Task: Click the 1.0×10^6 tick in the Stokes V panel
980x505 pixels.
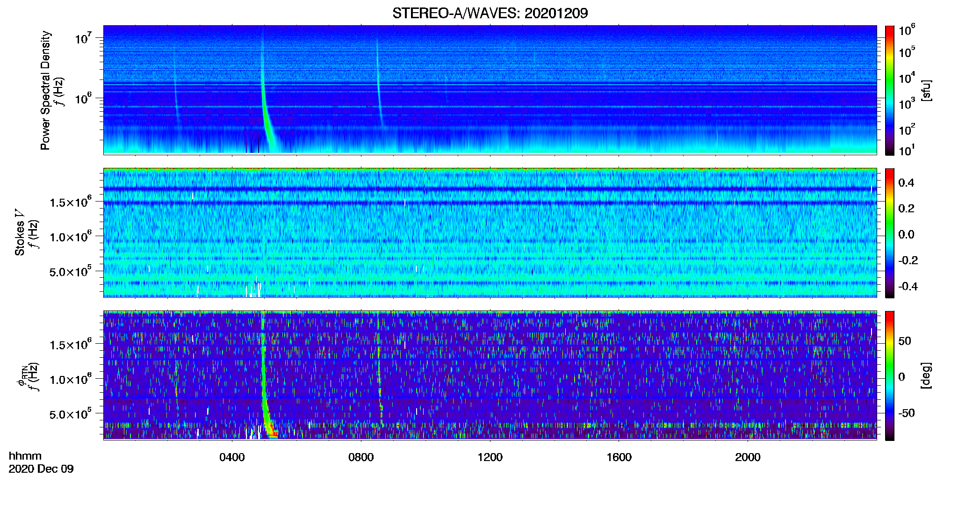Action: click(71, 236)
